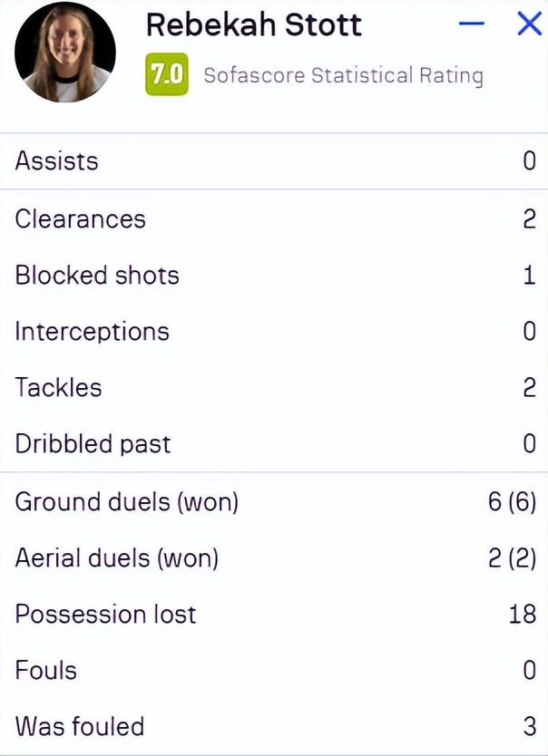Click the Possession lost label

pos(105,614)
